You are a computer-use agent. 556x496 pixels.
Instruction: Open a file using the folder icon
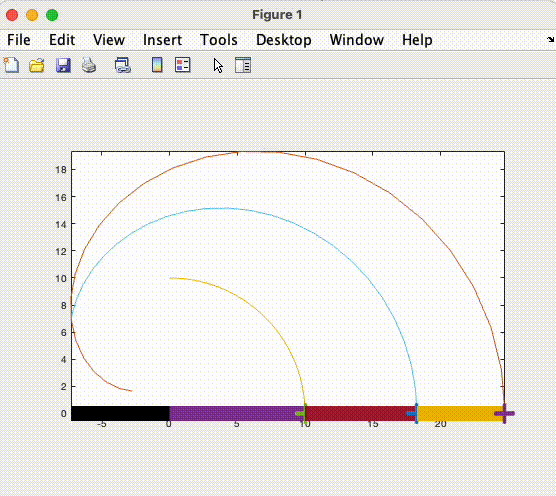[37, 65]
